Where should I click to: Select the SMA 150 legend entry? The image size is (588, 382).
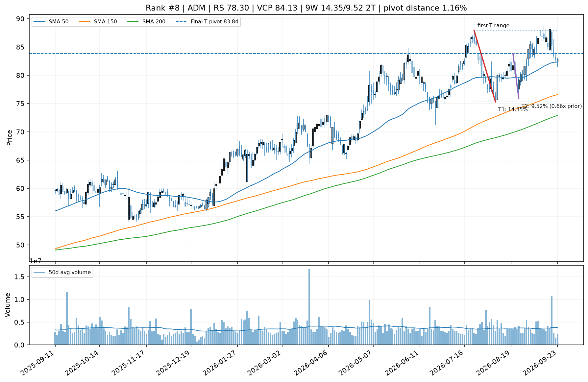coord(98,22)
